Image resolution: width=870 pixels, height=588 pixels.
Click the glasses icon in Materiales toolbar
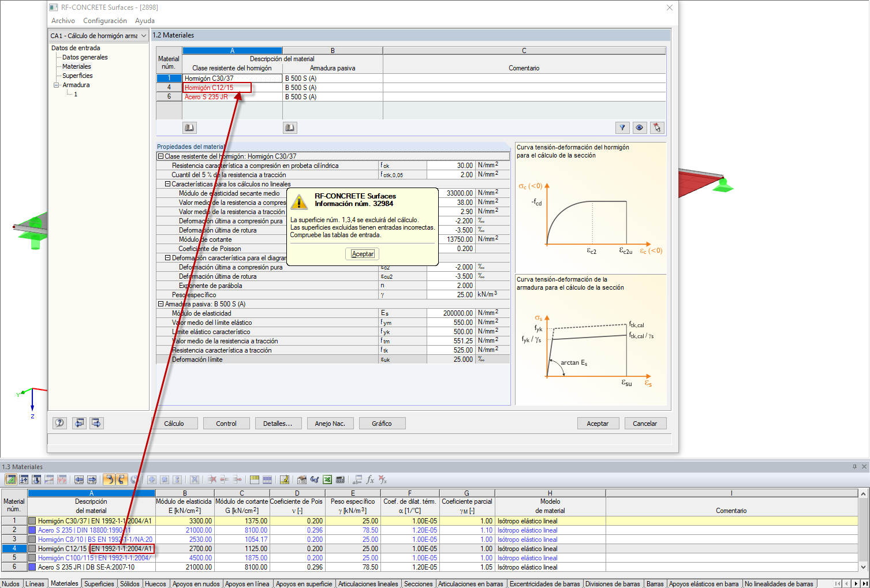point(315,480)
